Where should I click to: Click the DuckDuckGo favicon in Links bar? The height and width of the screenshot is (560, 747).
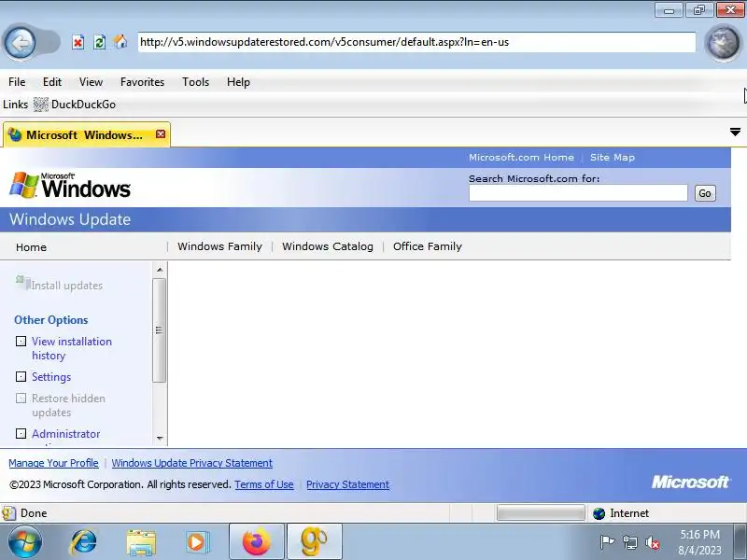tap(41, 105)
